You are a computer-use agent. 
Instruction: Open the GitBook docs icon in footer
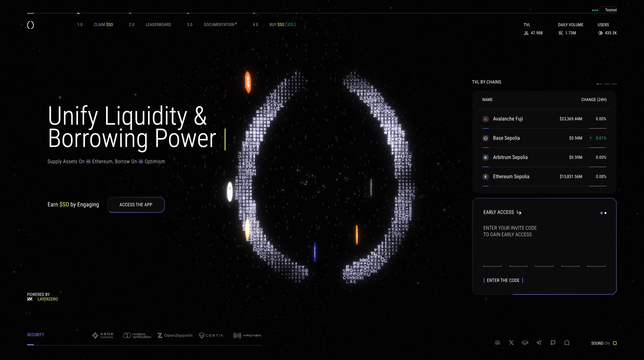[x=525, y=343]
